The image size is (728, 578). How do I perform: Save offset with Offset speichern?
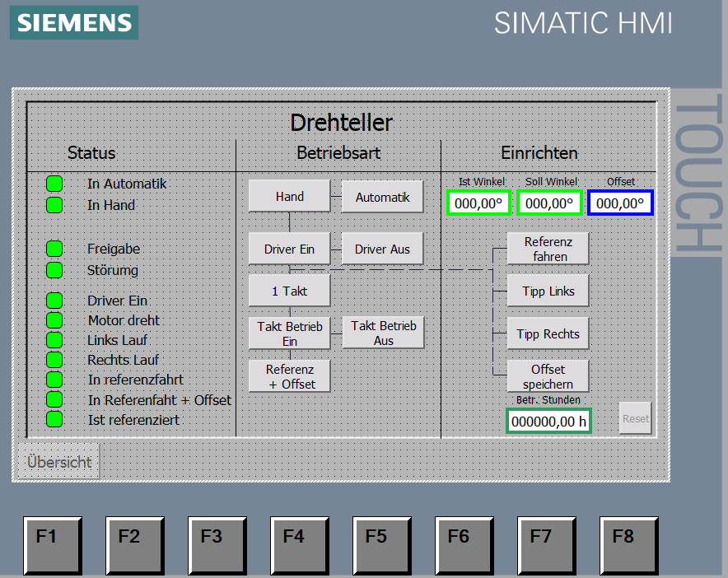548,376
